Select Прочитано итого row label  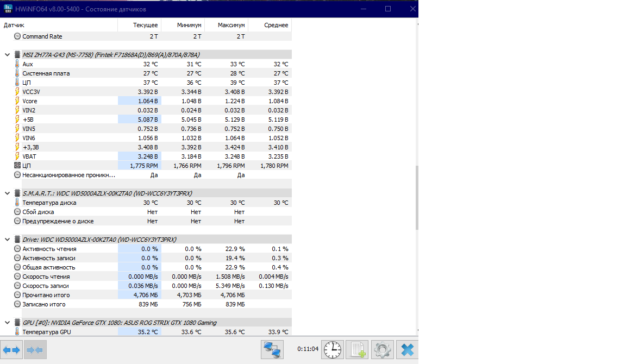pos(46,295)
